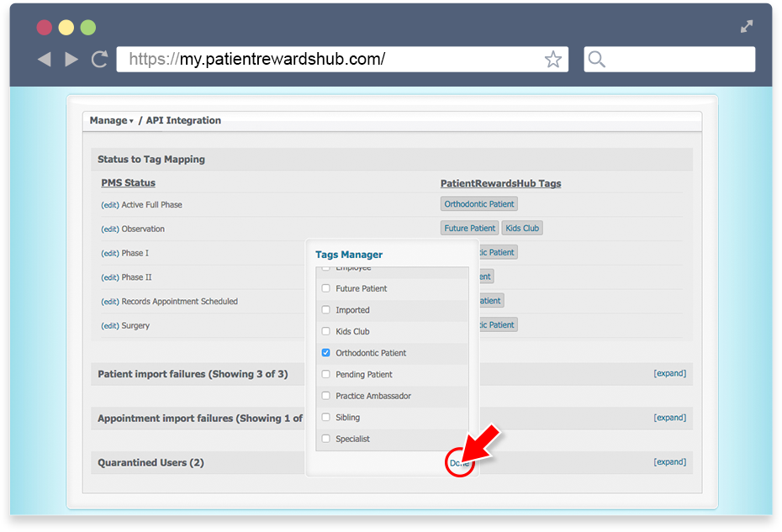Click the Orthodontic Patient tag for Active Full Phase
The width and height of the screenshot is (782, 532).
click(479, 204)
